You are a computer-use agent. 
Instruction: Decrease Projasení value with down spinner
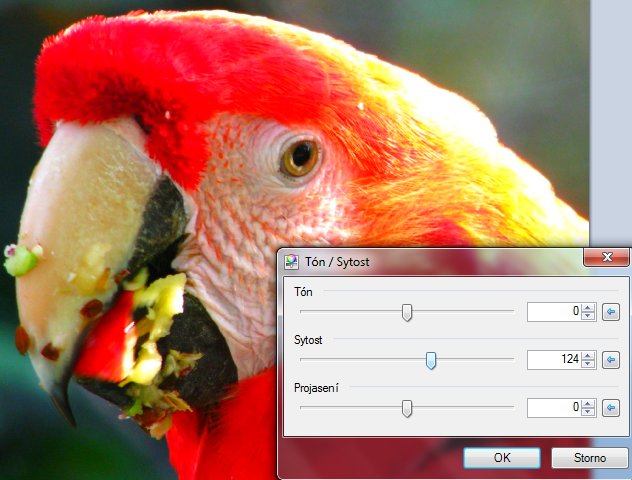tap(588, 412)
